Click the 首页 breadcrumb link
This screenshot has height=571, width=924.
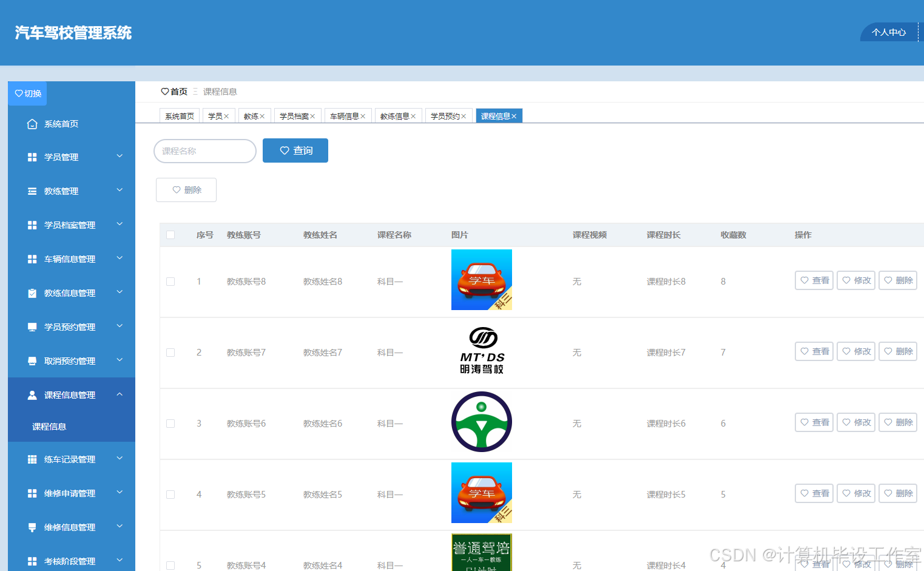pyautogui.click(x=179, y=92)
